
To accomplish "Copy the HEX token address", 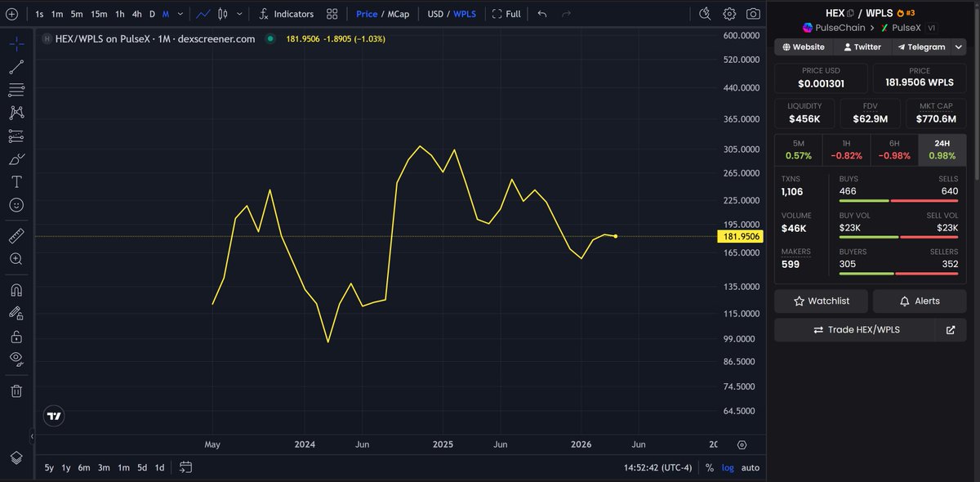I will pos(850,13).
